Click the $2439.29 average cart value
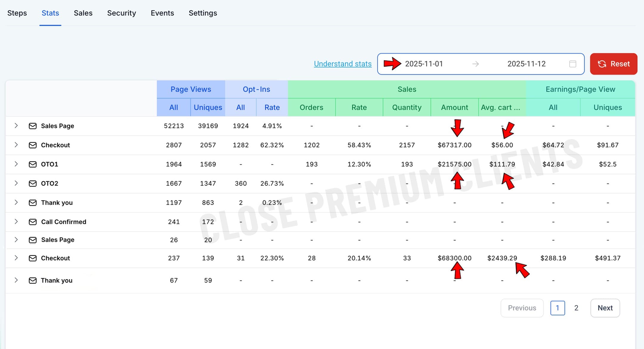The width and height of the screenshot is (644, 349). coord(502,258)
